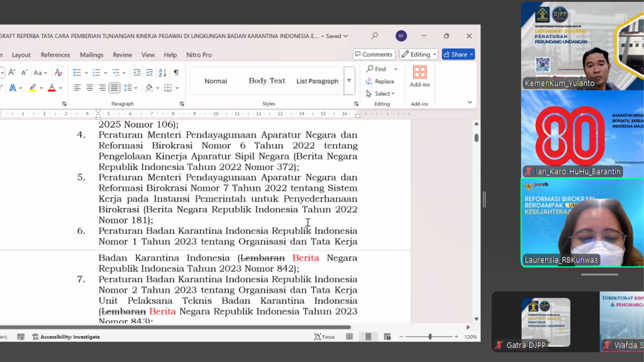Zoom out using the minus button
Image resolution: width=644 pixels, height=362 pixels.
pyautogui.click(x=401, y=337)
